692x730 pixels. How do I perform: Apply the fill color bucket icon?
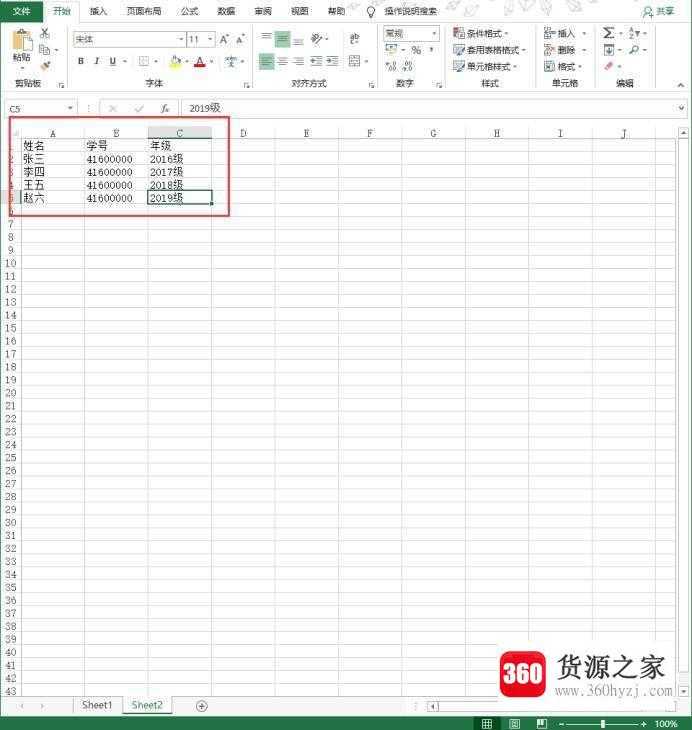(176, 61)
